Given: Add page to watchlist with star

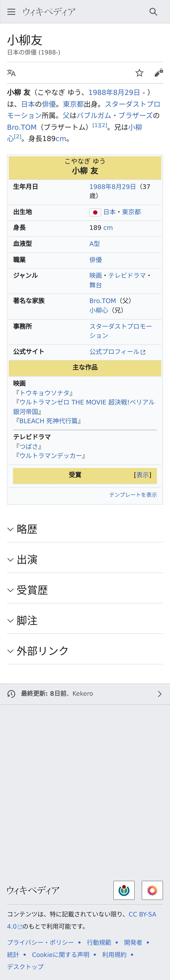Looking at the screenshot, I should pos(139,73).
